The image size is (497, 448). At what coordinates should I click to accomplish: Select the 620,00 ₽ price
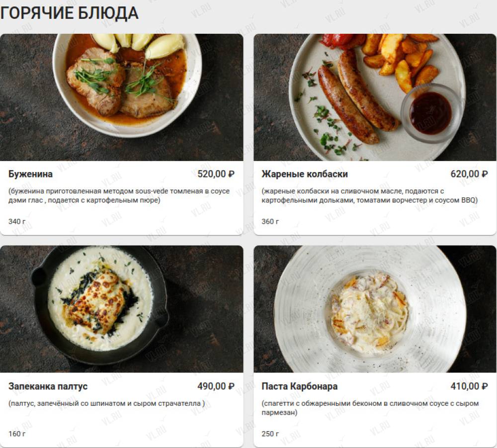click(x=469, y=174)
